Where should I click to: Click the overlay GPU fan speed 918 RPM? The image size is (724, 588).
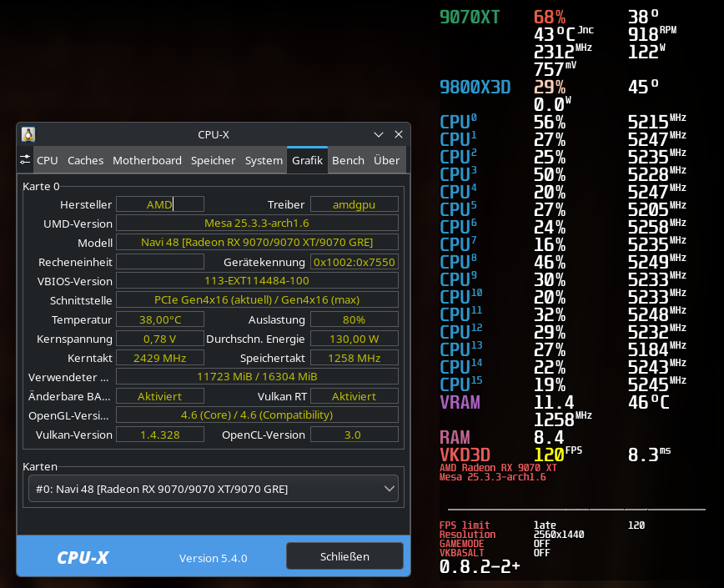[652, 33]
